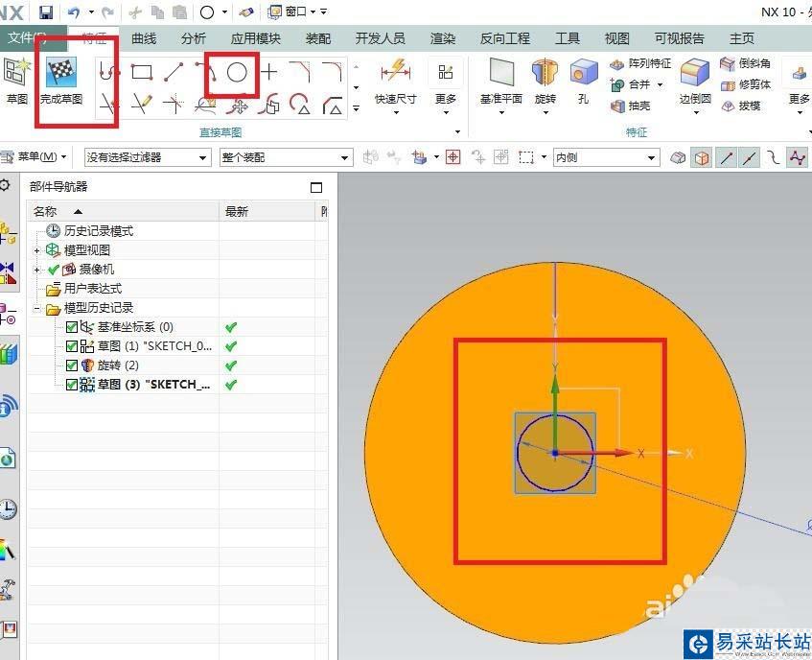Collapse the 模型历史记录 tree node
812x660 pixels.
pos(36,308)
